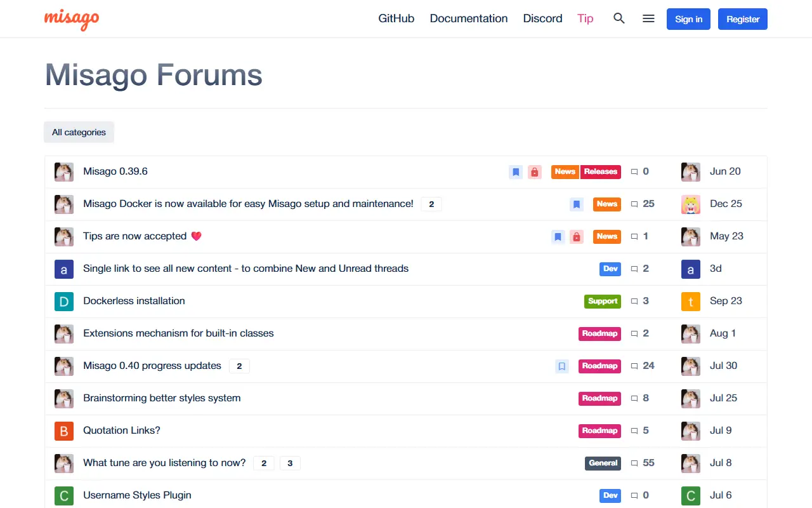The height and width of the screenshot is (508, 812).
Task: Click bookmark icon on Tips are now accepted row
Action: coord(558,236)
